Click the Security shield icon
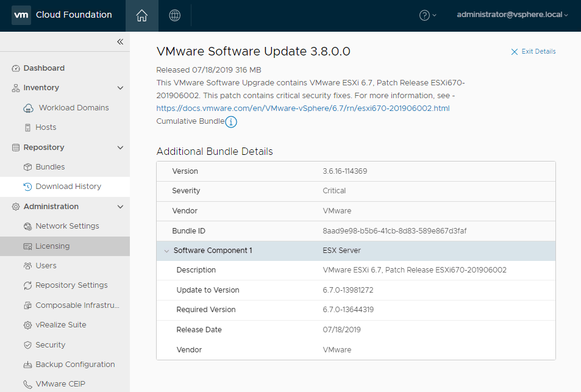This screenshot has height=392, width=581. click(27, 345)
